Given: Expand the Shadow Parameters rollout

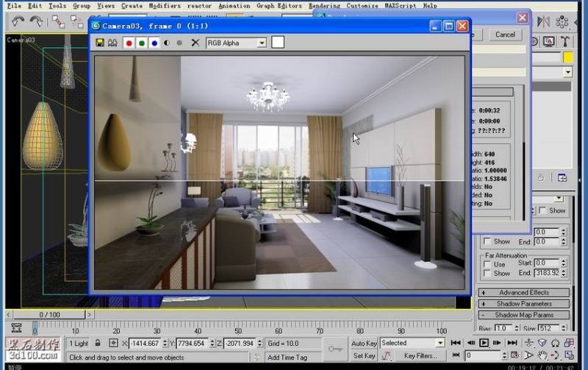Looking at the screenshot, I should click(523, 304).
